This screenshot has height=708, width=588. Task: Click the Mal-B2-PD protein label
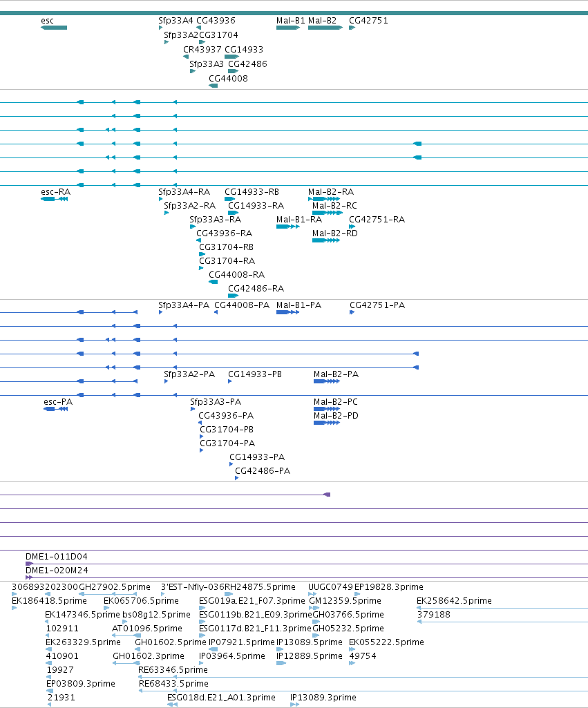(336, 416)
